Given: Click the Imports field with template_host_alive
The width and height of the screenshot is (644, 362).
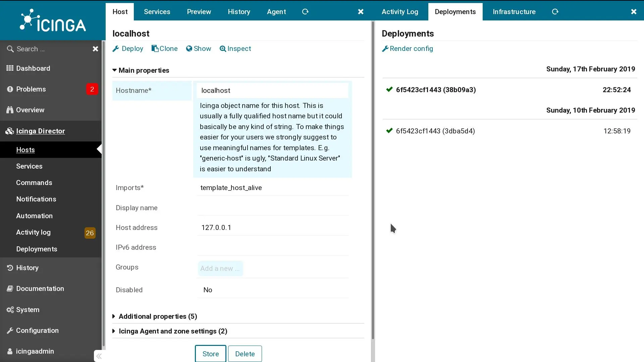Looking at the screenshot, I should tap(273, 188).
